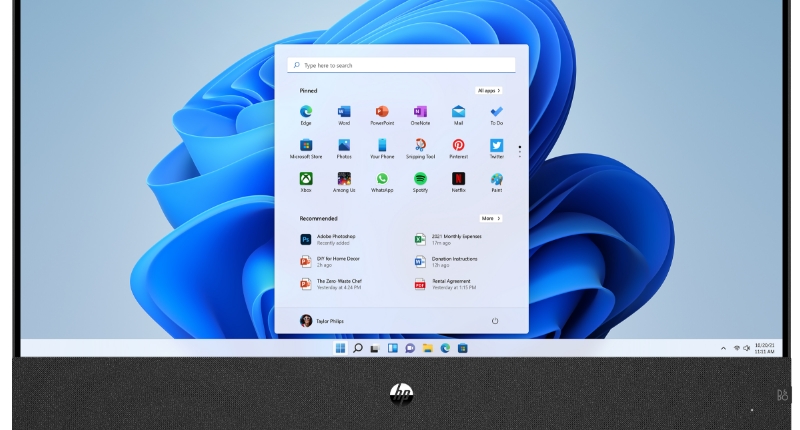Open recommended Adobe Photoshop item
The width and height of the screenshot is (800, 430).
coord(328,239)
